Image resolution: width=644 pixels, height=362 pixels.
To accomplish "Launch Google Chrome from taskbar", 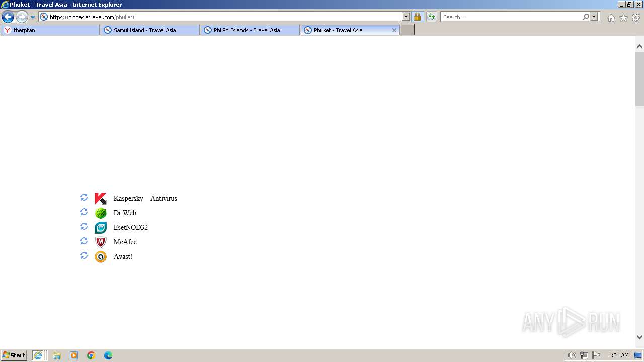I will (x=91, y=355).
